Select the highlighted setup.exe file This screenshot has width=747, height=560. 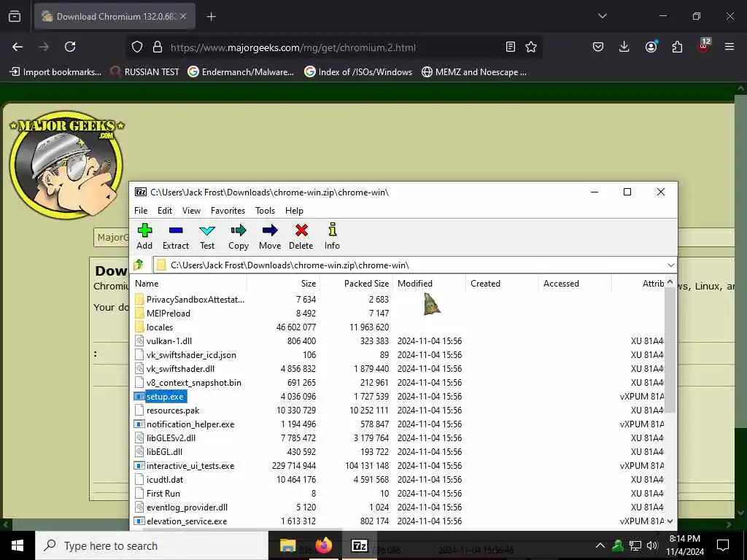click(165, 396)
